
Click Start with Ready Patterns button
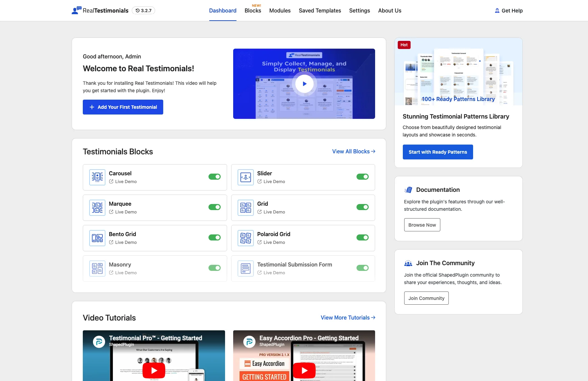(x=438, y=152)
